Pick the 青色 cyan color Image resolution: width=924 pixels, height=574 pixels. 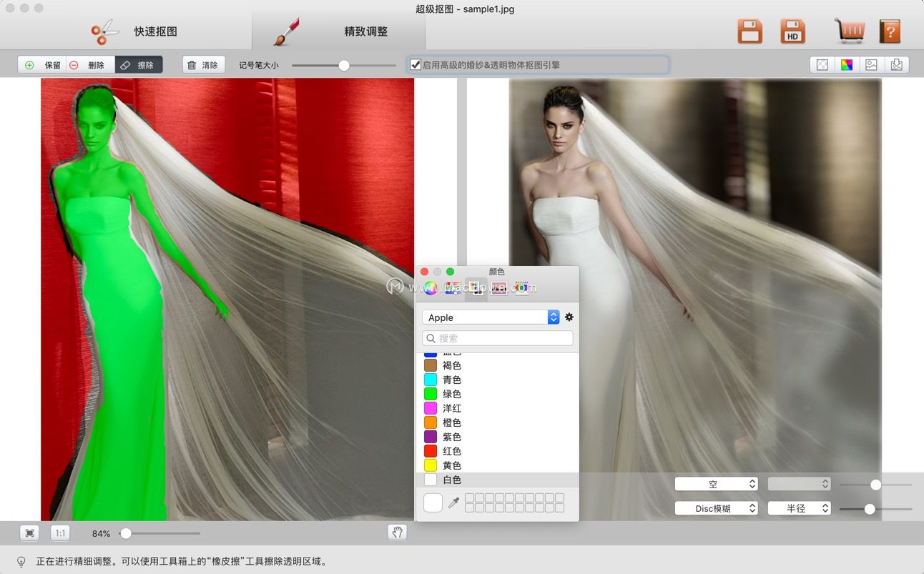(497, 380)
